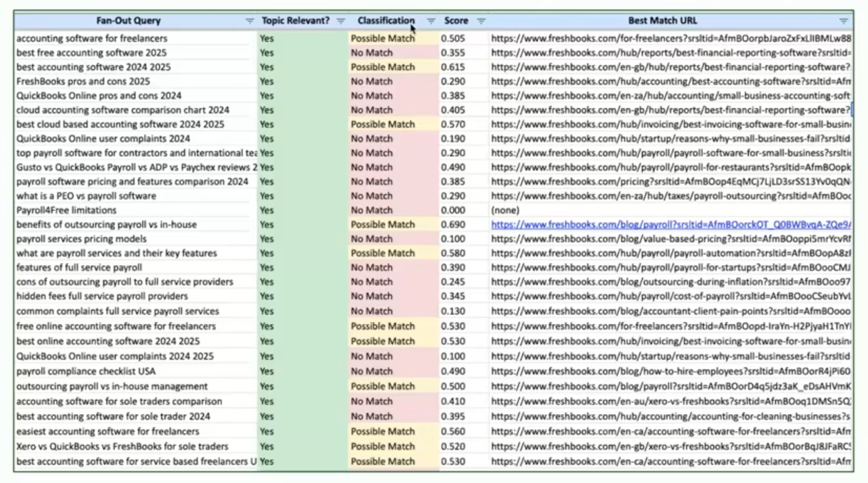
Task: Select 'hidden fees full service payroll providers' cell
Action: (102, 296)
